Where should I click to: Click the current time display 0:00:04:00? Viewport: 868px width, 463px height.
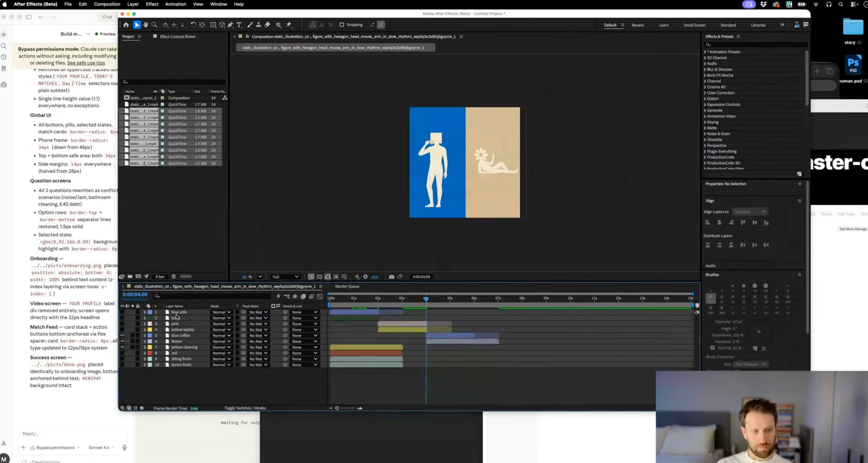point(135,294)
